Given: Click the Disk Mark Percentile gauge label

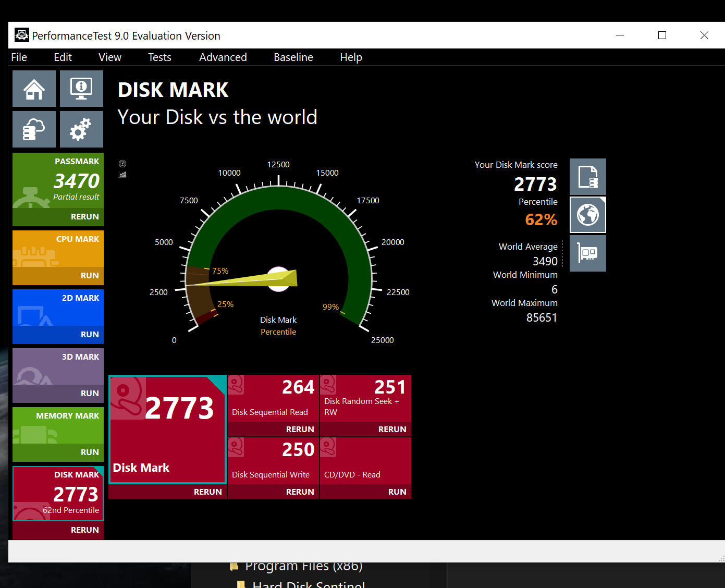Looking at the screenshot, I should point(278,326).
